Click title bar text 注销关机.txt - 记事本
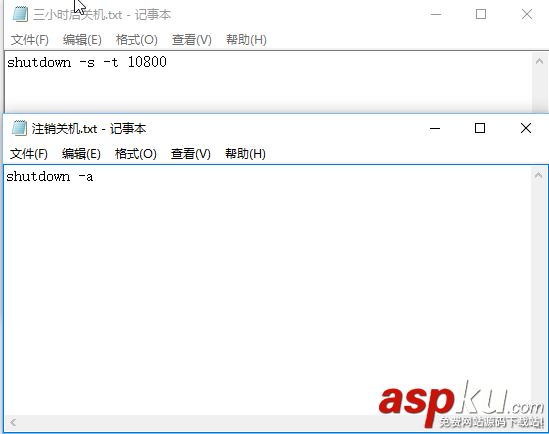The image size is (549, 434). click(89, 129)
